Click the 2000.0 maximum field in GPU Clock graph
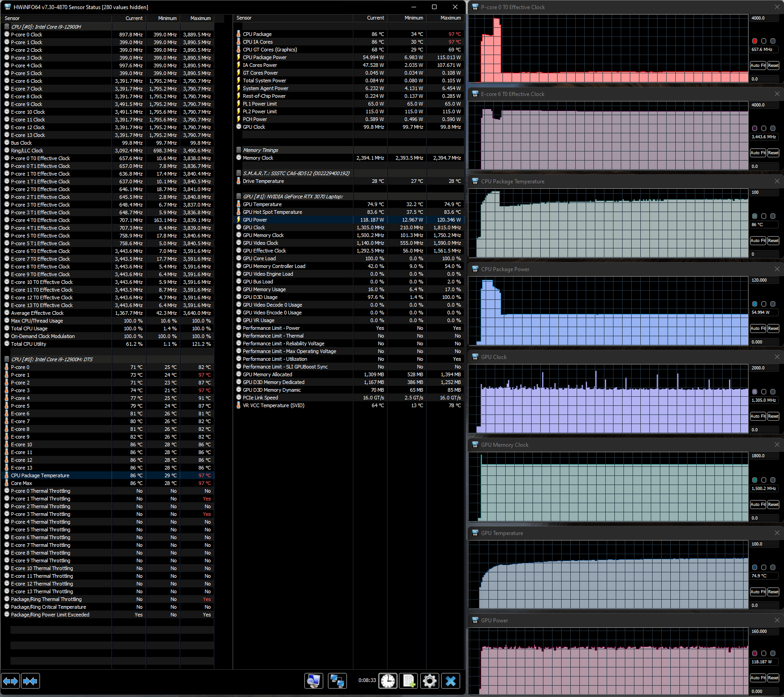784x697 pixels. 764,368
